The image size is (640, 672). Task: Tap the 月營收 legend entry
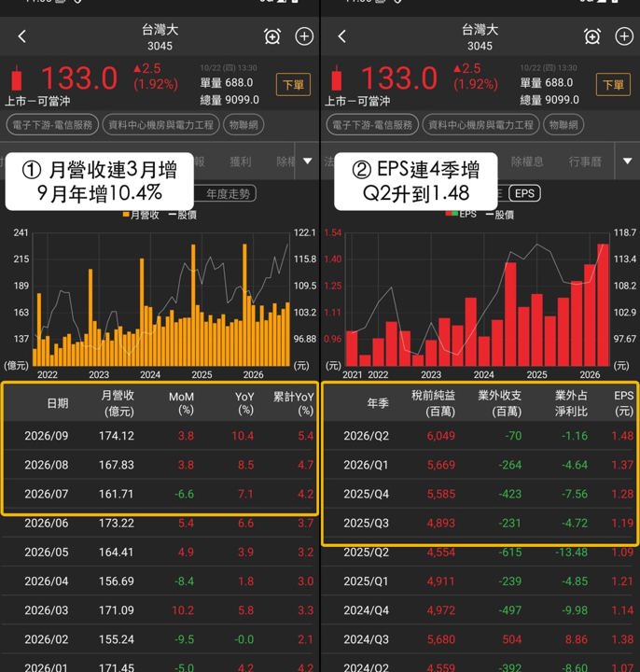[x=141, y=215]
